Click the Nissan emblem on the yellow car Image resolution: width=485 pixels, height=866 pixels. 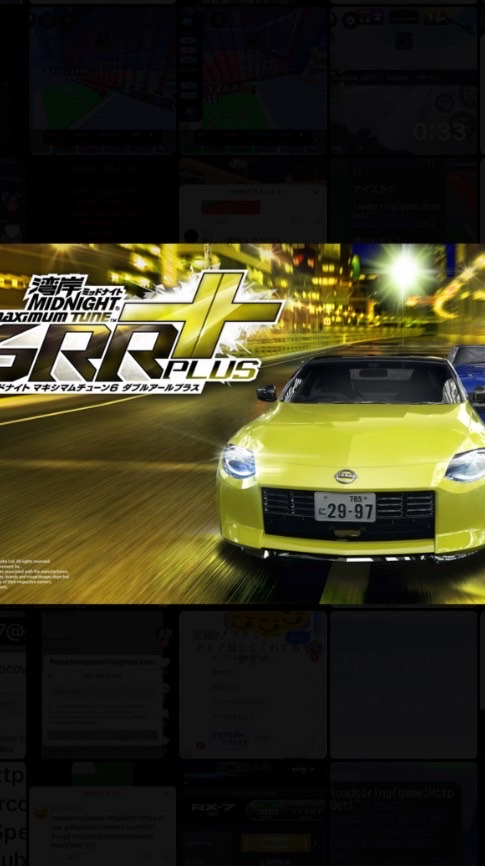click(x=346, y=476)
